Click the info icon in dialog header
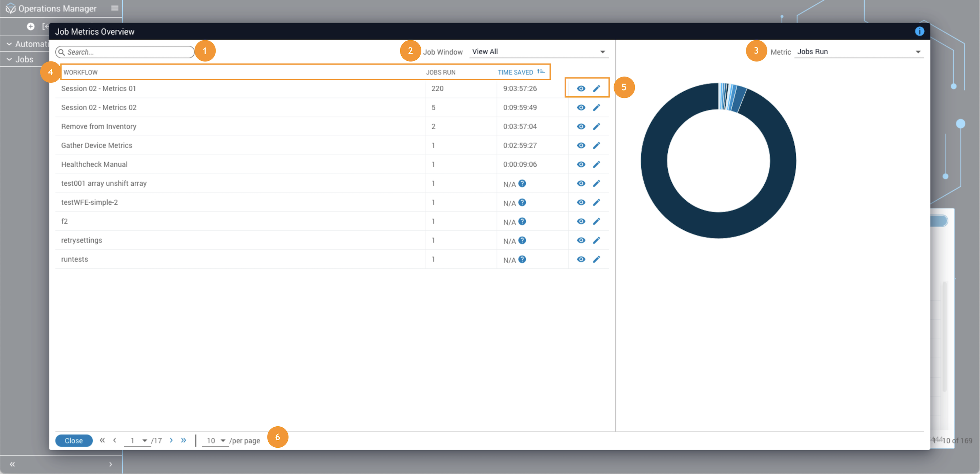This screenshot has width=980, height=474. [x=919, y=31]
